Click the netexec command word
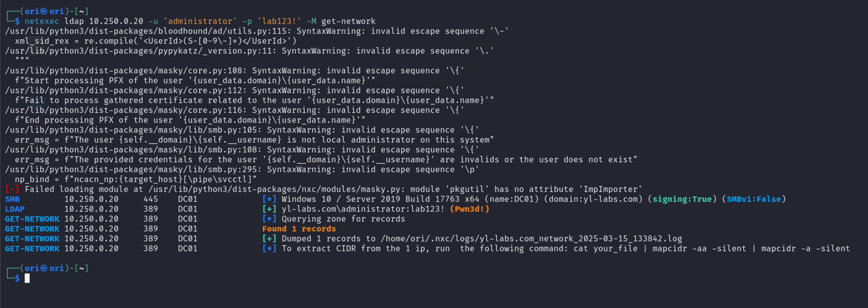 click(42, 21)
